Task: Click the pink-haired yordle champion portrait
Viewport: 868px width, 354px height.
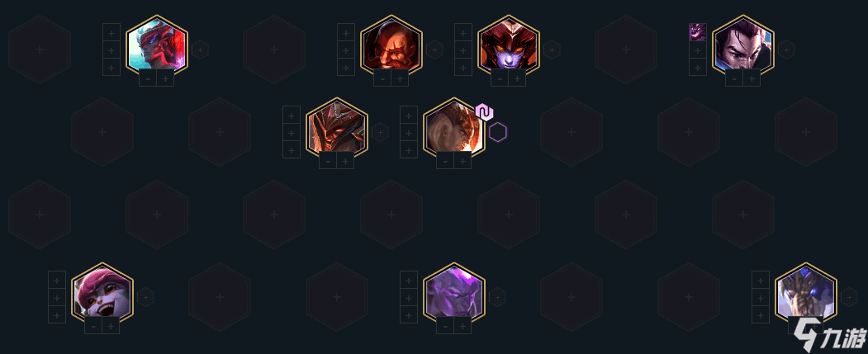Action: click(102, 293)
